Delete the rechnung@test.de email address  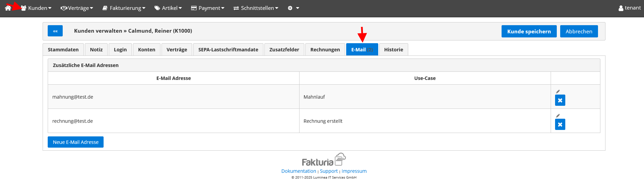point(560,124)
